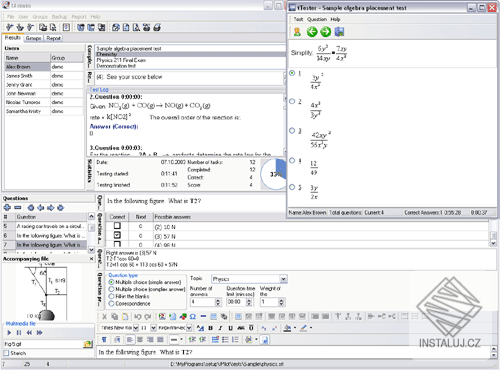Select Multiple choice (single answer) question type

(x=111, y=282)
